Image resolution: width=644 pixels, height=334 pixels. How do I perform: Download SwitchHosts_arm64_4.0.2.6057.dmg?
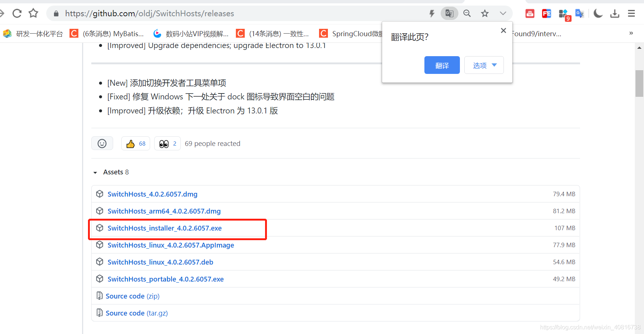[164, 211]
